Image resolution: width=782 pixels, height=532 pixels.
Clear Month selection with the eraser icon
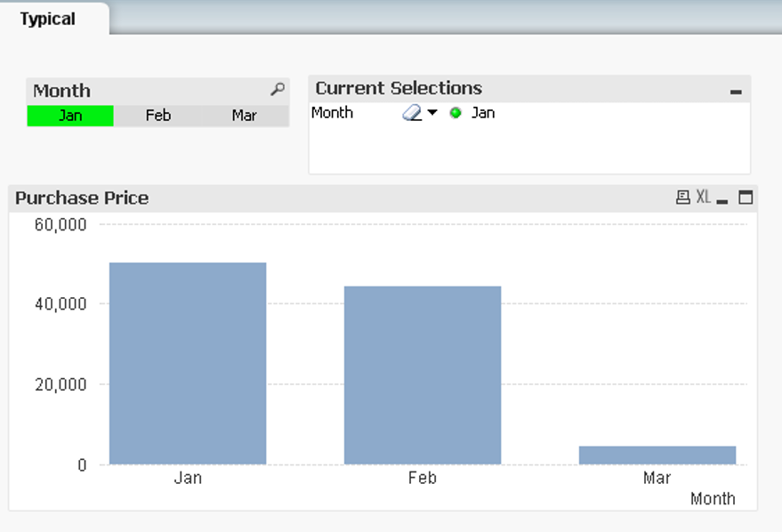[411, 113]
